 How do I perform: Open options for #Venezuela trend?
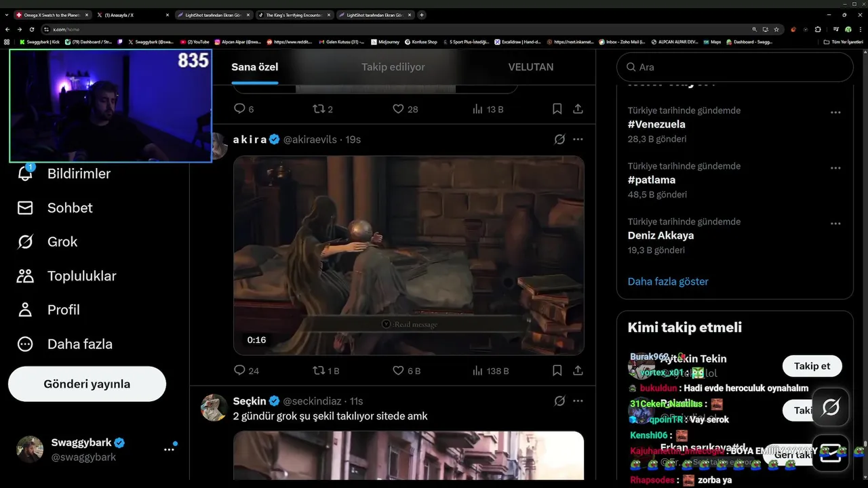pos(835,113)
